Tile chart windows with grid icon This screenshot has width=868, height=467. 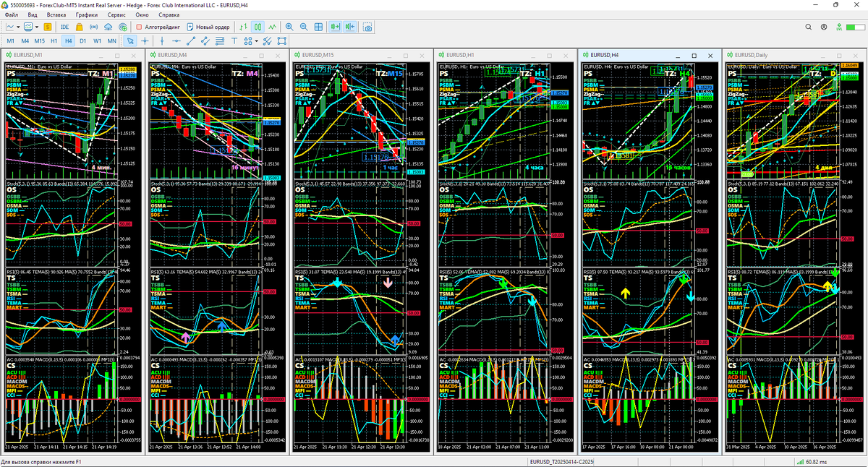318,27
